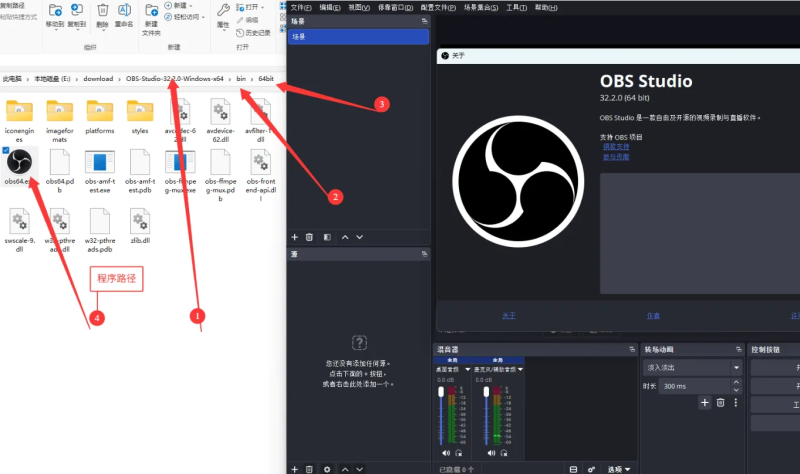This screenshot has width=800, height=474.
Task: Click the 删除 trash icon in Explorer ribbon
Action: 103,10
